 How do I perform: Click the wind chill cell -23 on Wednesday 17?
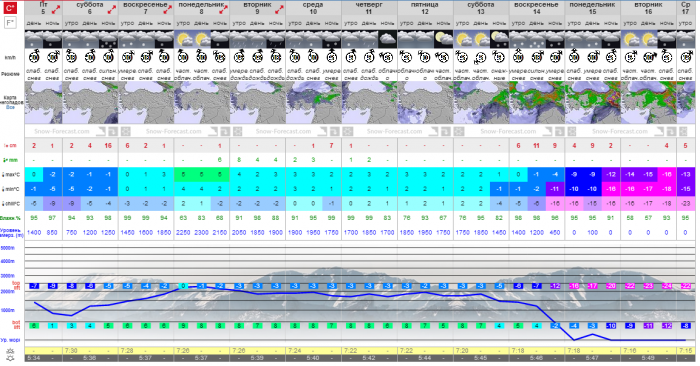point(686,203)
